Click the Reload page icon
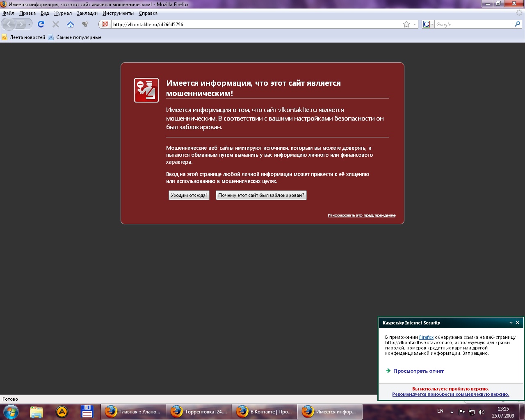This screenshot has width=525, height=420. click(41, 24)
